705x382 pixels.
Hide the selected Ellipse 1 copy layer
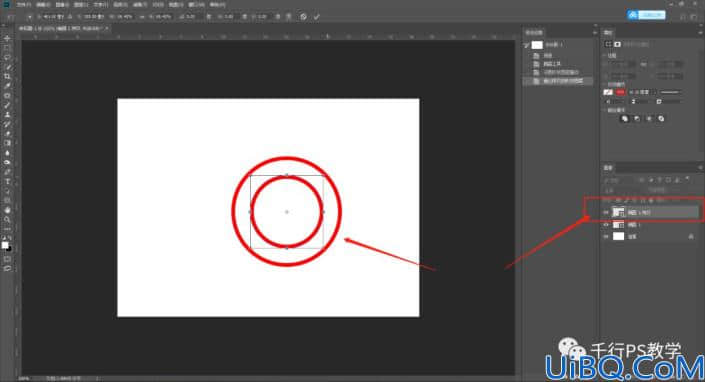click(606, 212)
